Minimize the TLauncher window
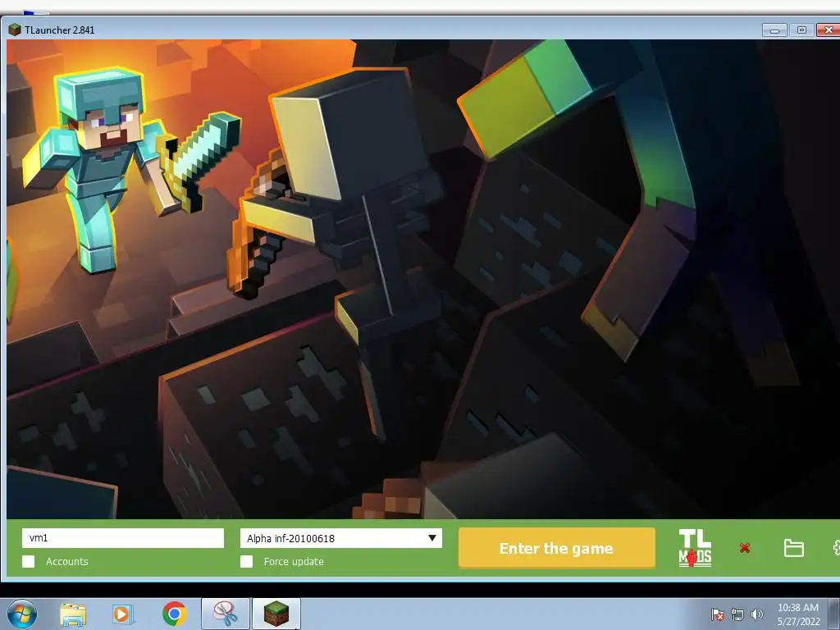 coord(774,30)
